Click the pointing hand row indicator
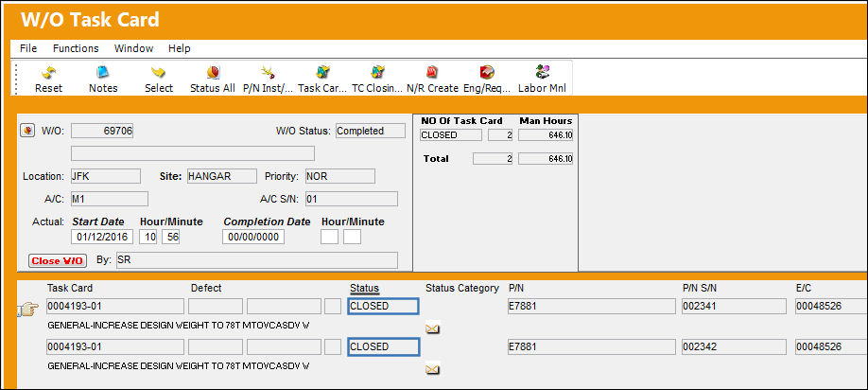The image size is (868, 390). tap(28, 309)
